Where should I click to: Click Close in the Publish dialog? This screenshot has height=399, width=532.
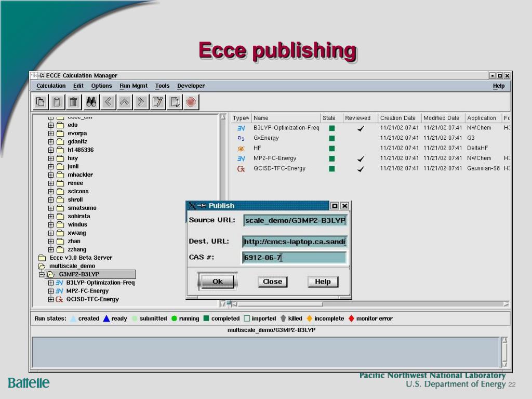point(272,282)
